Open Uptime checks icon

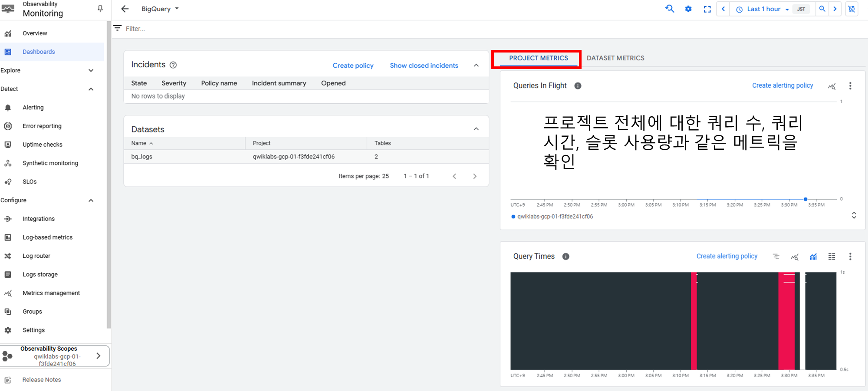(8, 145)
